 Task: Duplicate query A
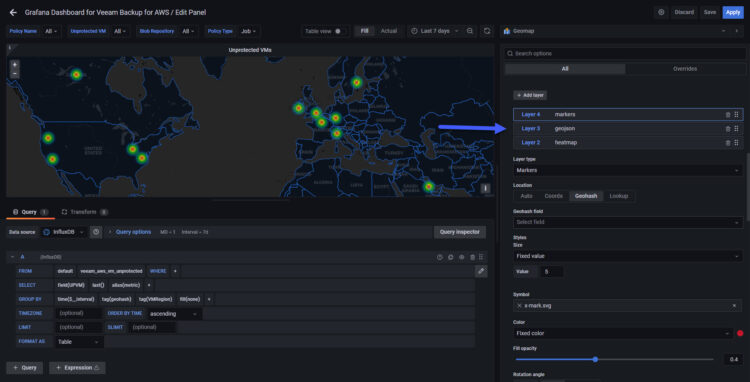click(451, 257)
